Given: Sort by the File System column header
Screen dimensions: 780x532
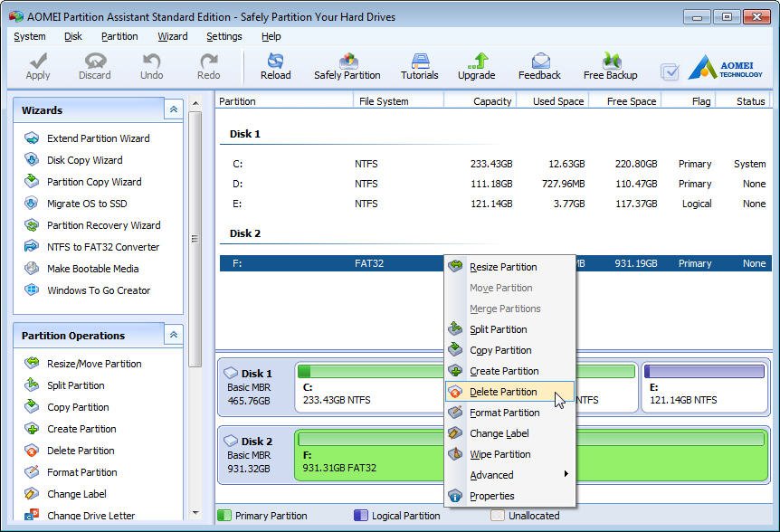Looking at the screenshot, I should pos(398,101).
